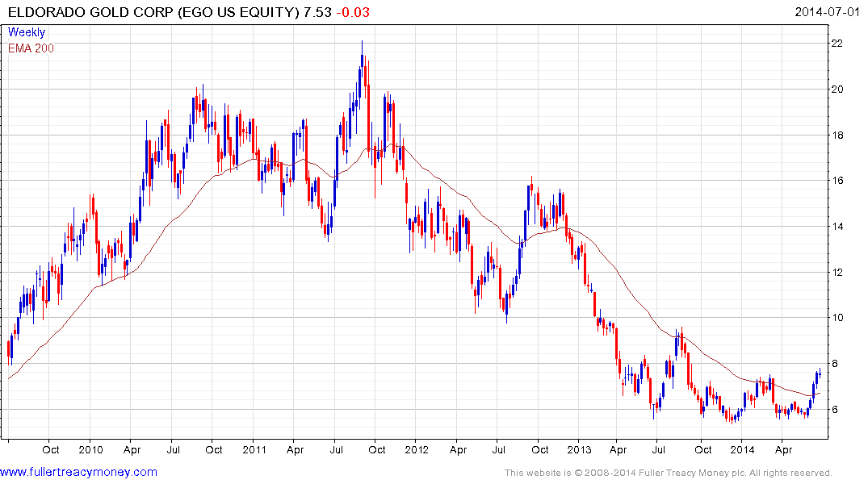Click the 18 price axis label
This screenshot has height=484, width=868.
pyautogui.click(x=837, y=135)
